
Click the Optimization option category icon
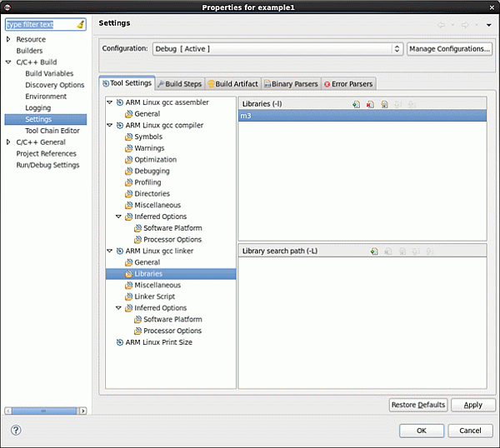[129, 160]
